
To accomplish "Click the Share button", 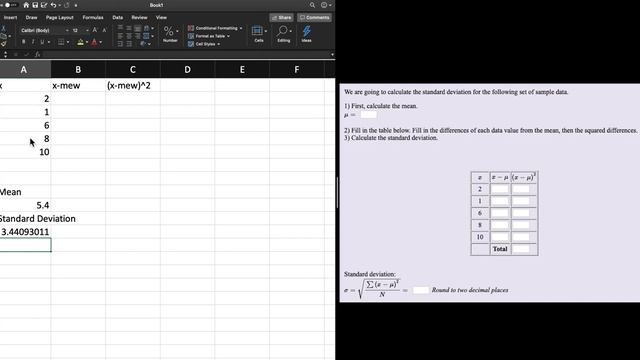I will 281,18.
